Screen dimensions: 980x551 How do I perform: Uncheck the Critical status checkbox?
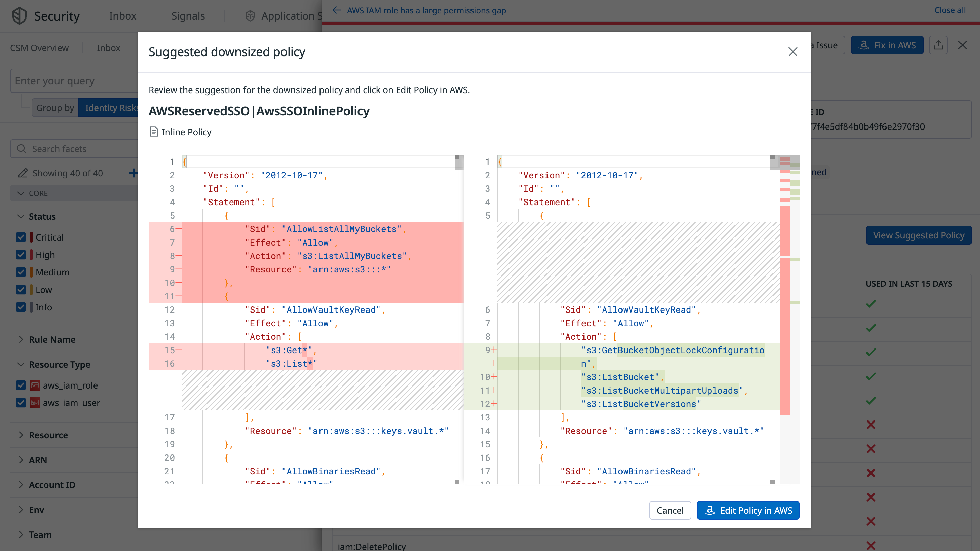[21, 237]
